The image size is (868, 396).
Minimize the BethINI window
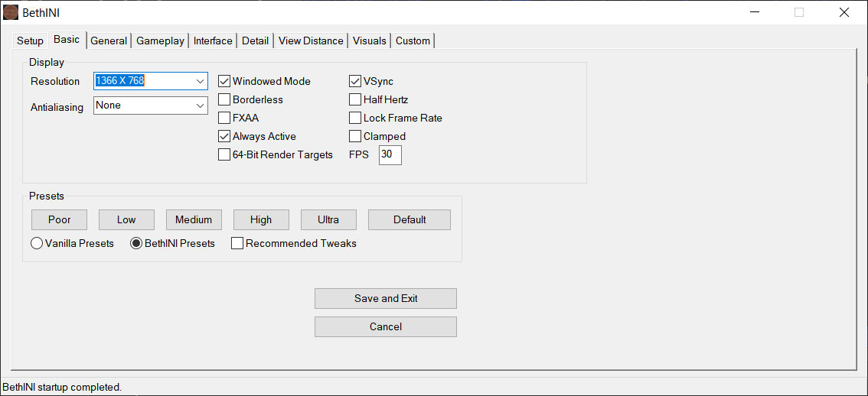[x=754, y=12]
